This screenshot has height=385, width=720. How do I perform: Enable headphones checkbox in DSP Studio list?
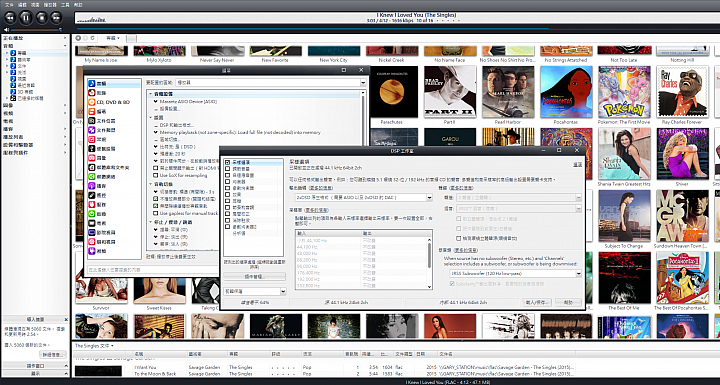point(227,201)
